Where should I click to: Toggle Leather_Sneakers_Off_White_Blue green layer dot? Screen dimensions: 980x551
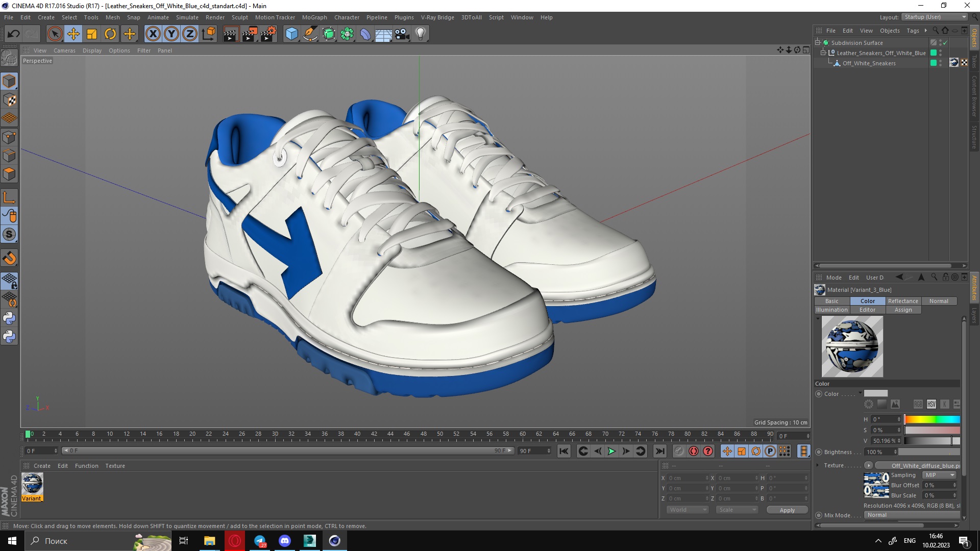click(934, 53)
